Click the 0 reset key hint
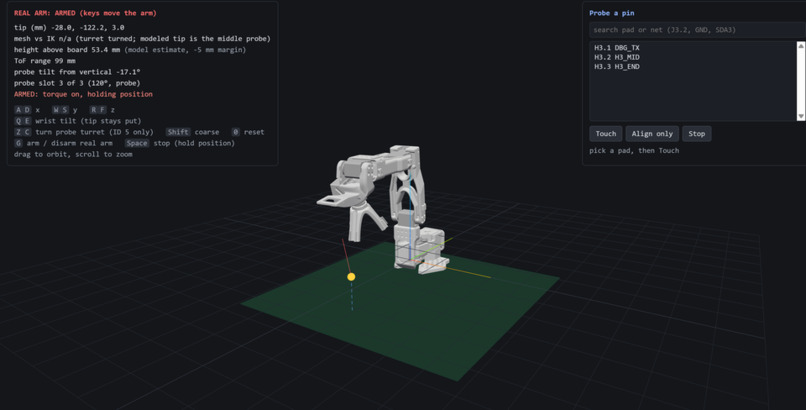The image size is (806, 410). tap(248, 132)
